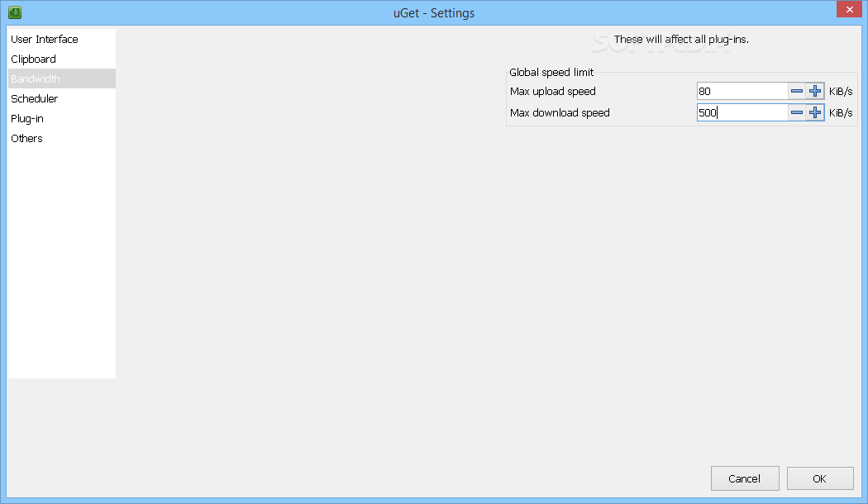This screenshot has height=504, width=868.
Task: Decrease max upload speed with minus button
Action: pos(797,91)
